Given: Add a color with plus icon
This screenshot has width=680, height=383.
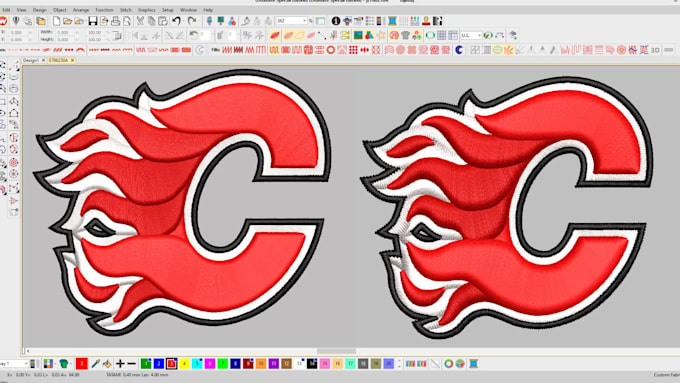Looking at the screenshot, I should click(x=120, y=363).
